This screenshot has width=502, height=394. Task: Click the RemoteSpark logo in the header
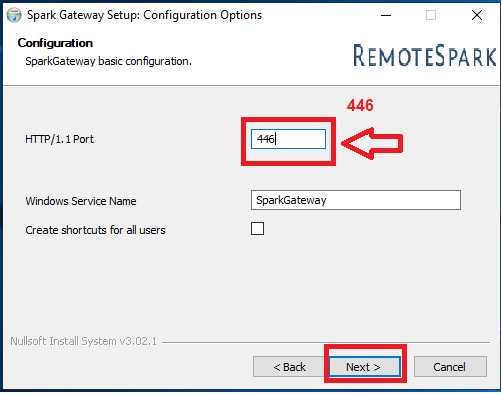tap(425, 55)
